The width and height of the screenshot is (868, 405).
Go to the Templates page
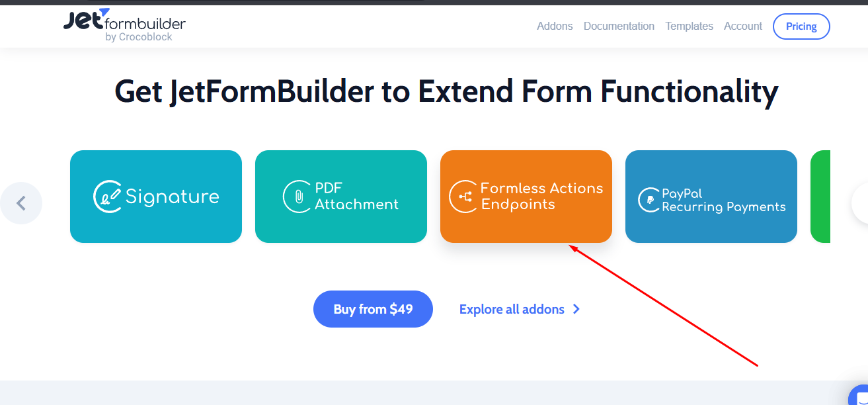click(689, 26)
